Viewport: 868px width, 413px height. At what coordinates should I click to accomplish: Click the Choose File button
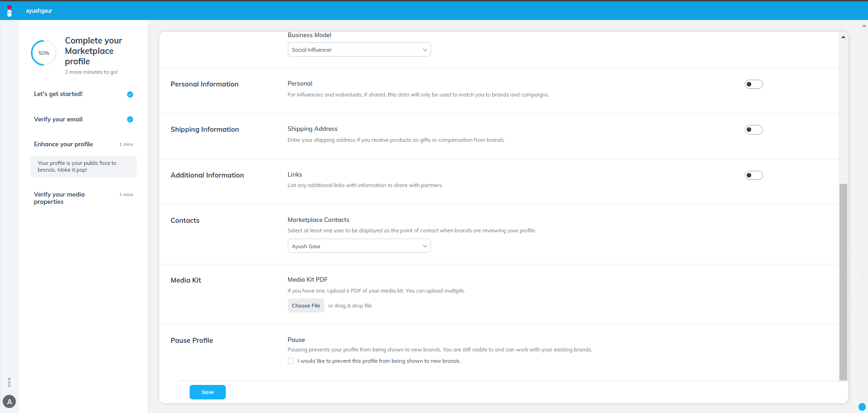click(x=306, y=306)
